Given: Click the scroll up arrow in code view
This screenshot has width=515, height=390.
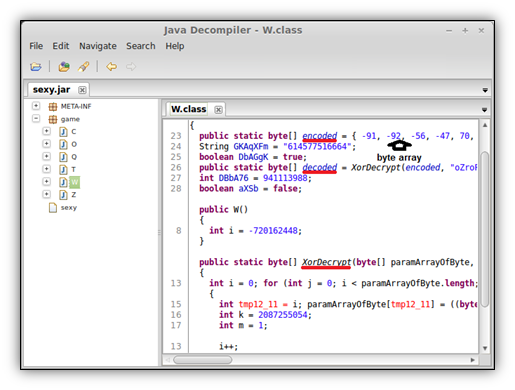Looking at the screenshot, I should pyautogui.click(x=485, y=125).
